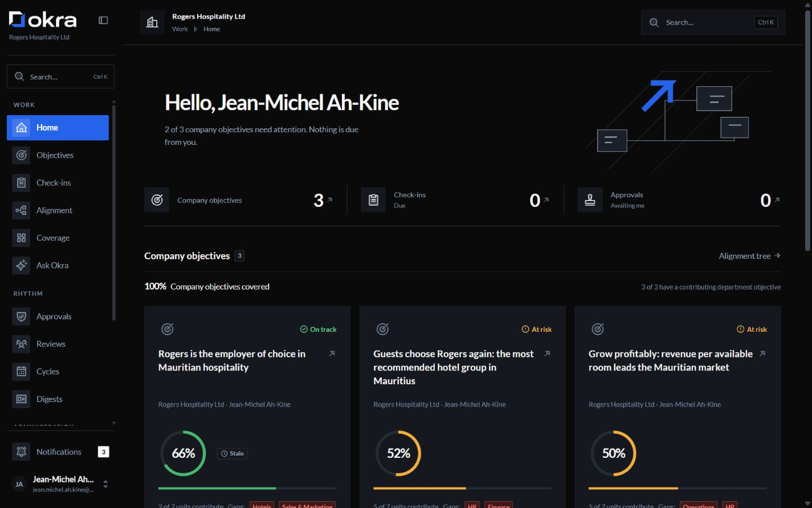Open the employer of choice objective arrow
812x508 pixels.
click(x=332, y=353)
